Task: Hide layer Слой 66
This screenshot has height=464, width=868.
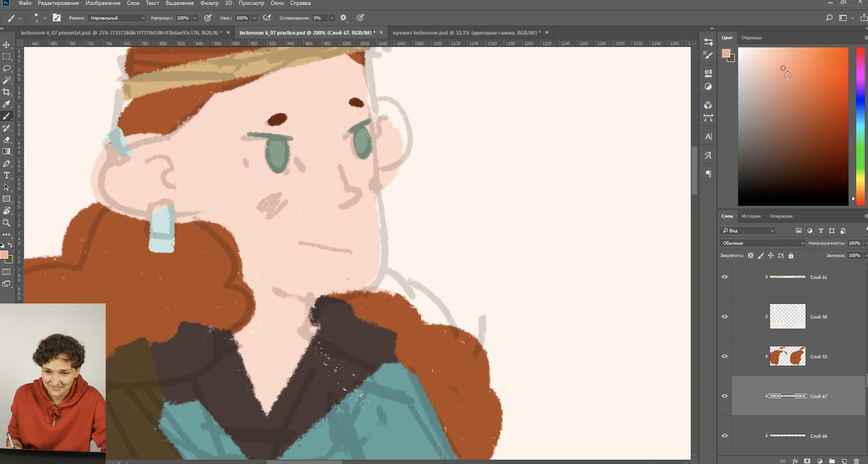Action: click(x=724, y=436)
